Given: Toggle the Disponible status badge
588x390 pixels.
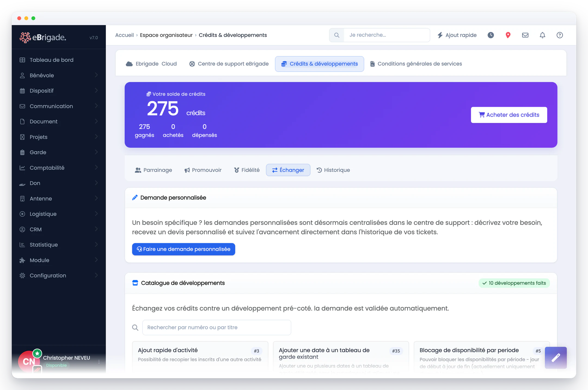Looking at the screenshot, I should [56, 365].
